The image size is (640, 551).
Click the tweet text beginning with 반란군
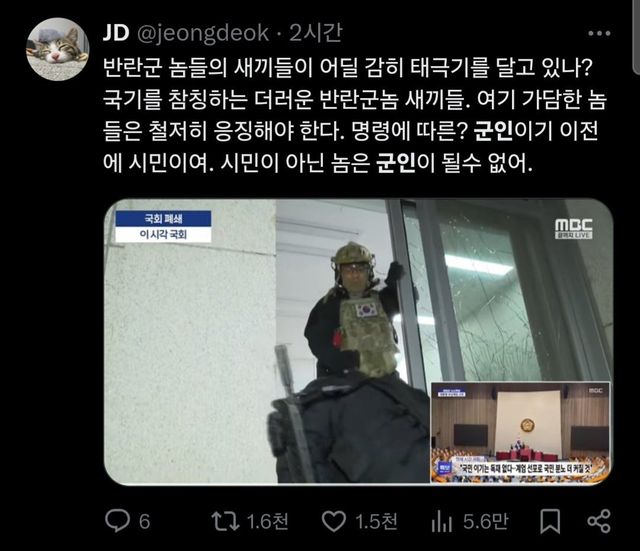click(x=354, y=116)
